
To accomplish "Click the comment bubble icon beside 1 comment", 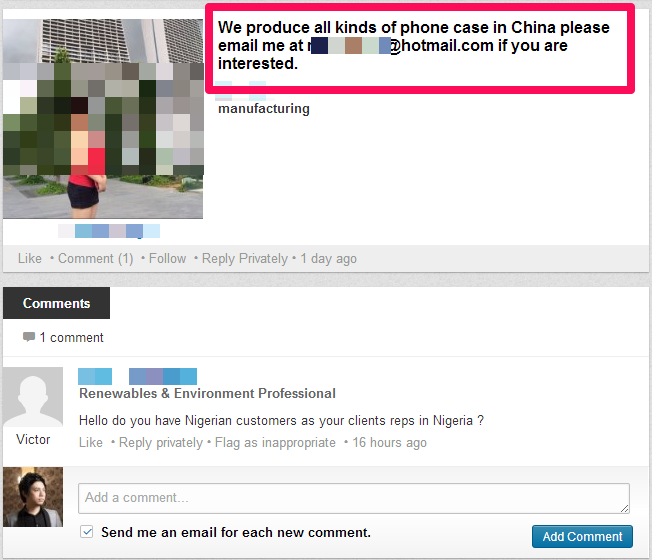I will 29,336.
